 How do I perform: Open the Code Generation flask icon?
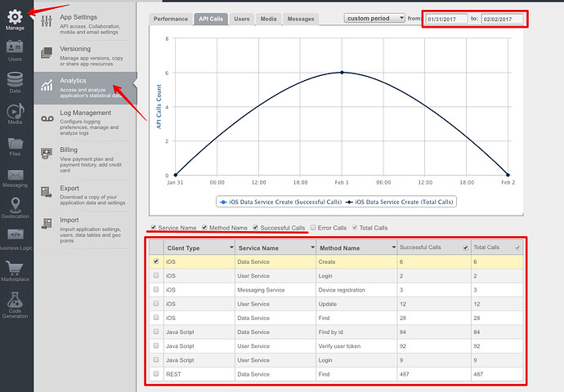[x=15, y=300]
